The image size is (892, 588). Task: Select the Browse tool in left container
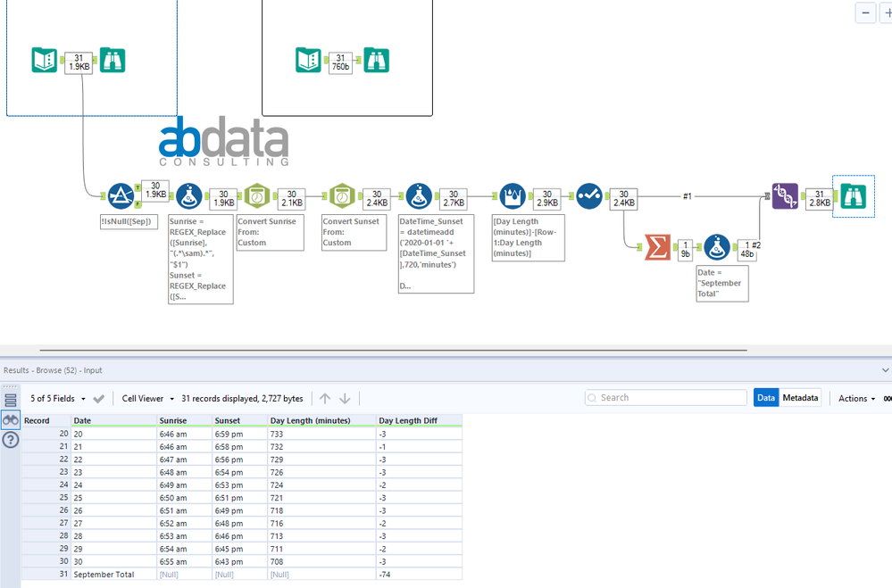tap(113, 60)
